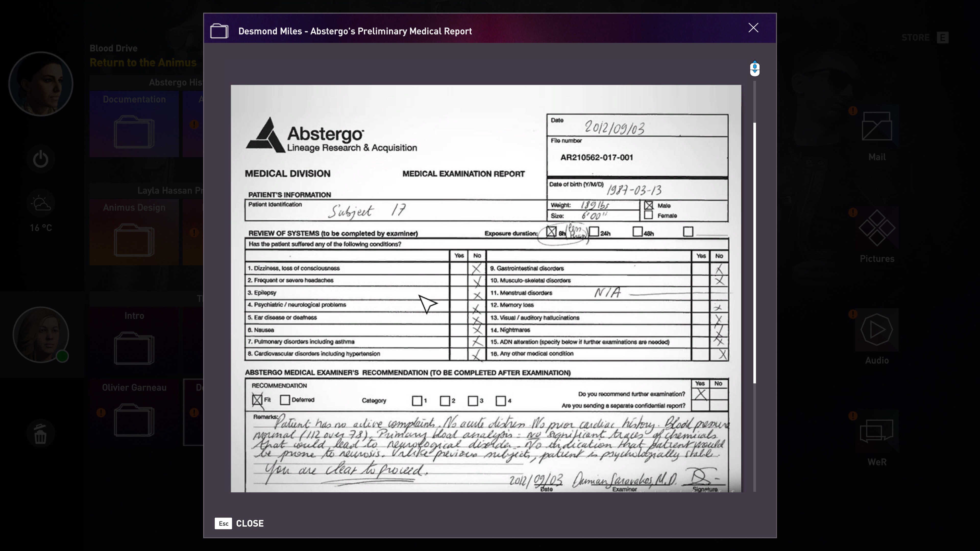Open the Intro folder
The image size is (980, 551).
coord(134,348)
